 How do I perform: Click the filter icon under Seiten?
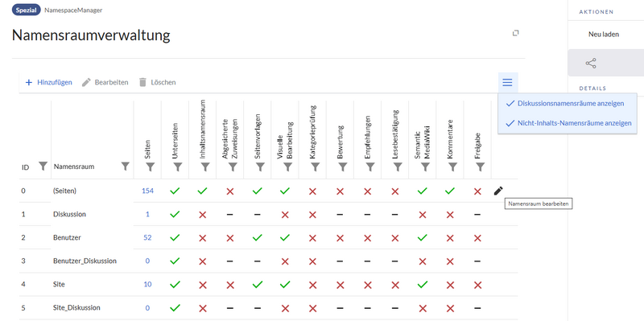point(151,167)
